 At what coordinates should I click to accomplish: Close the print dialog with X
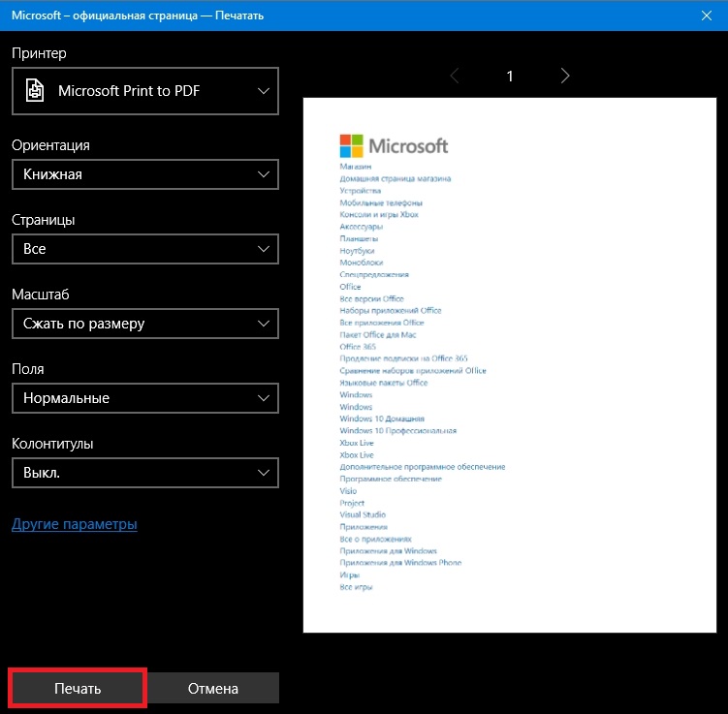pos(706,16)
